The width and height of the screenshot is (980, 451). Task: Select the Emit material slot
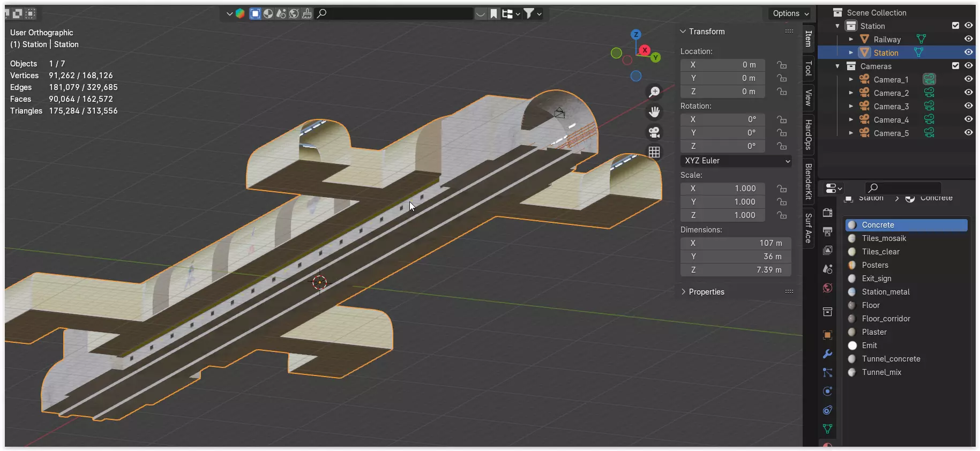coord(907,345)
